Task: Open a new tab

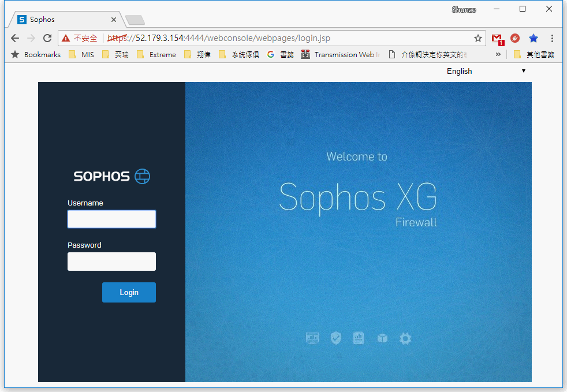Action: pos(135,20)
